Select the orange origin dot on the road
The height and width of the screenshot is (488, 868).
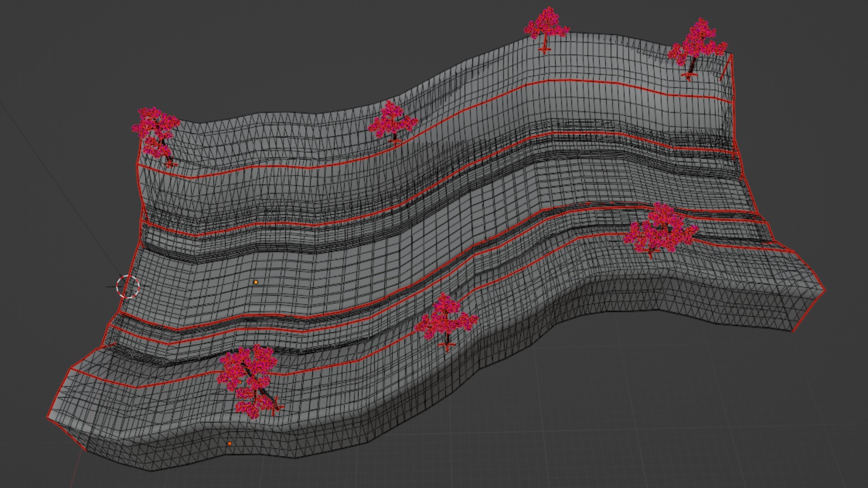256,282
